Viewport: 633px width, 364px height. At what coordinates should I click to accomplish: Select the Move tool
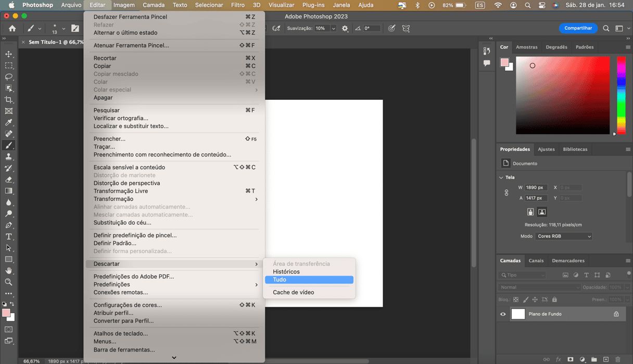point(9,54)
